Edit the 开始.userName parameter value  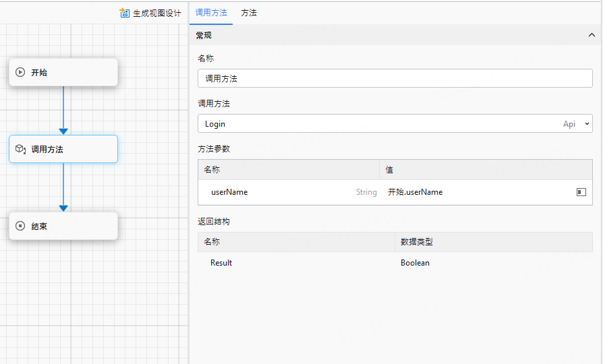472,192
